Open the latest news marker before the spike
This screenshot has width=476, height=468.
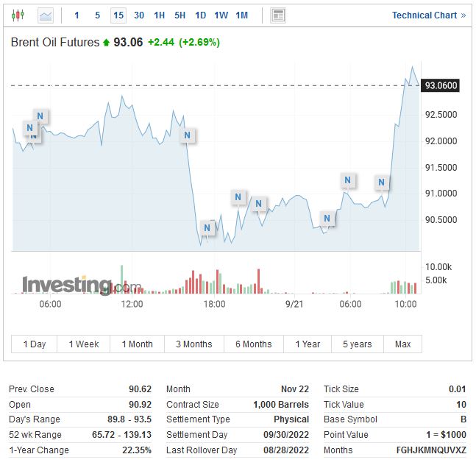[x=381, y=182]
